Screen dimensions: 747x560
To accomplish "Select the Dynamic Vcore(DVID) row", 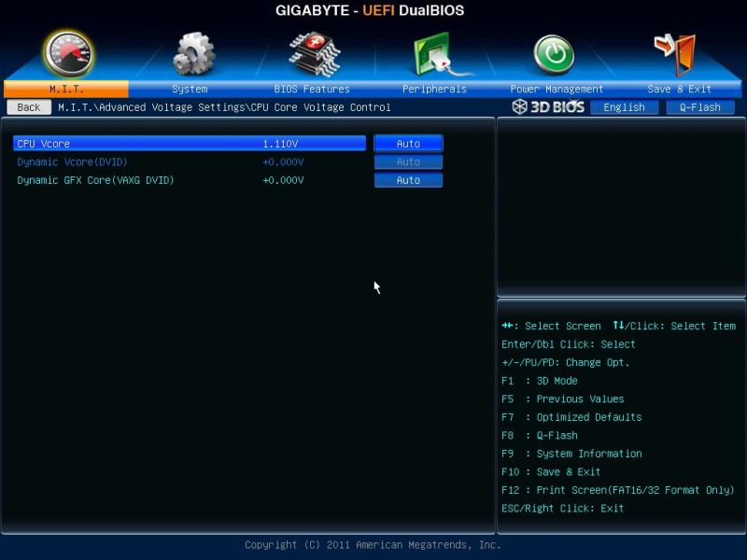I will pyautogui.click(x=190, y=161).
